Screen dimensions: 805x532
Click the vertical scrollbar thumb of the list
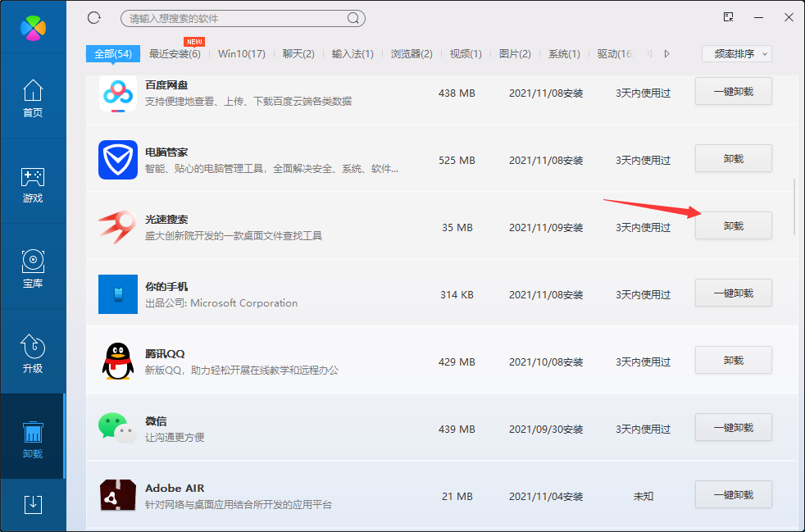coord(794,207)
